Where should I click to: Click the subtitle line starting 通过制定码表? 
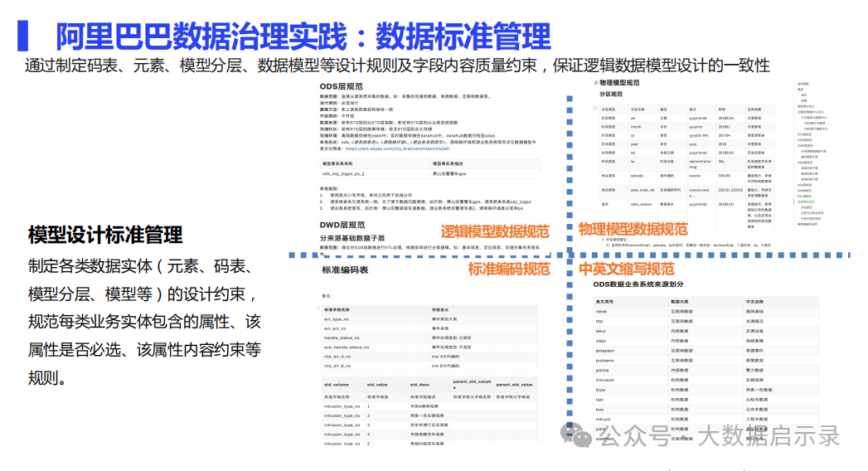pos(397,66)
